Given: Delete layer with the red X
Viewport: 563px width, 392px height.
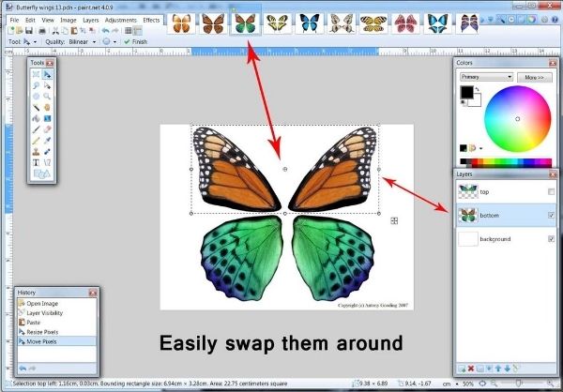Looking at the screenshot, I should click(x=471, y=369).
